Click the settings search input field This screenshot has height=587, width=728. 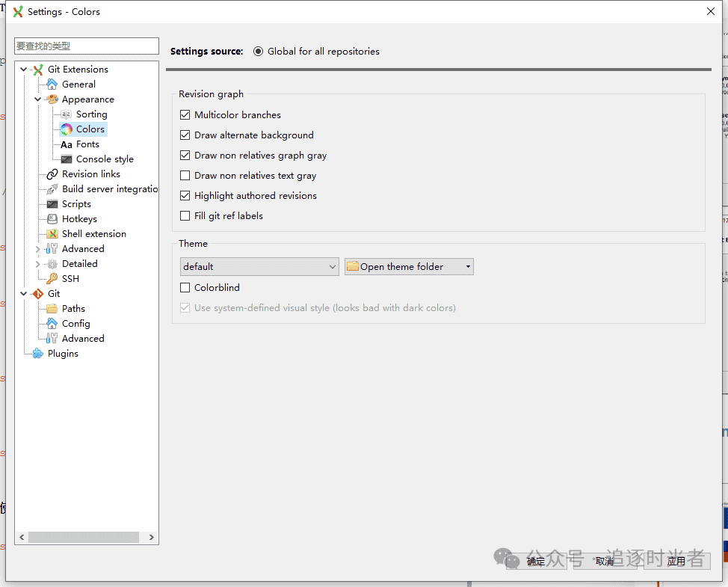[86, 46]
